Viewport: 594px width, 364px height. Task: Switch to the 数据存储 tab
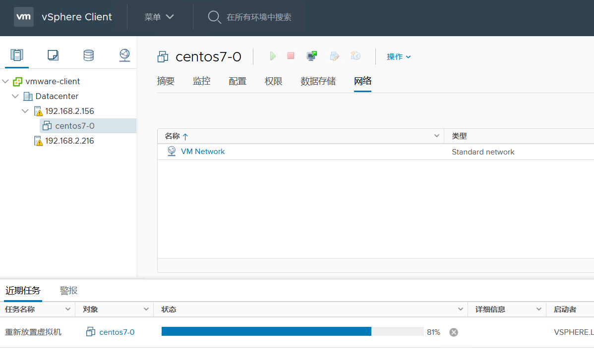pyautogui.click(x=318, y=81)
